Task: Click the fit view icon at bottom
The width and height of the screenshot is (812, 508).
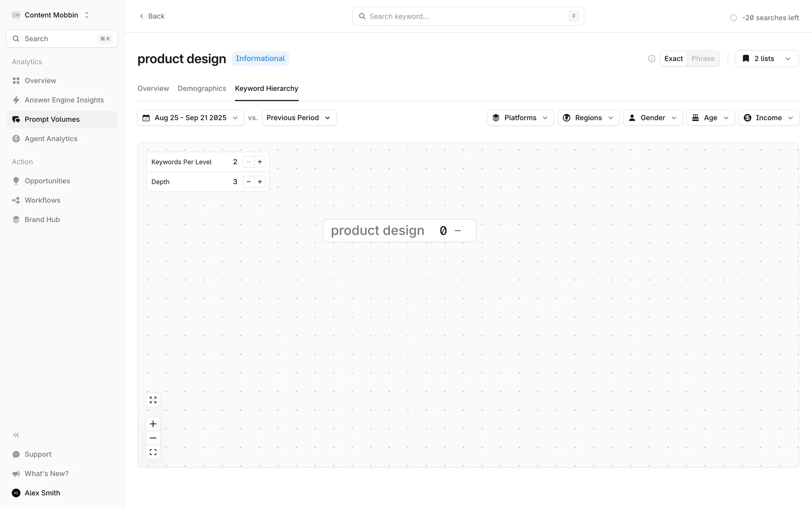Action: tap(153, 452)
